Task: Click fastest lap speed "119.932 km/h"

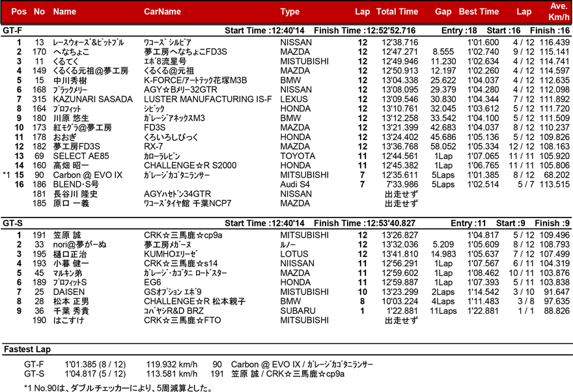Action: [172, 365]
